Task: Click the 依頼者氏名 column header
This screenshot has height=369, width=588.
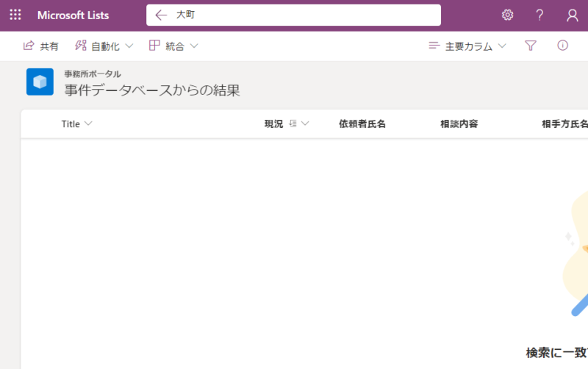Action: pos(362,123)
